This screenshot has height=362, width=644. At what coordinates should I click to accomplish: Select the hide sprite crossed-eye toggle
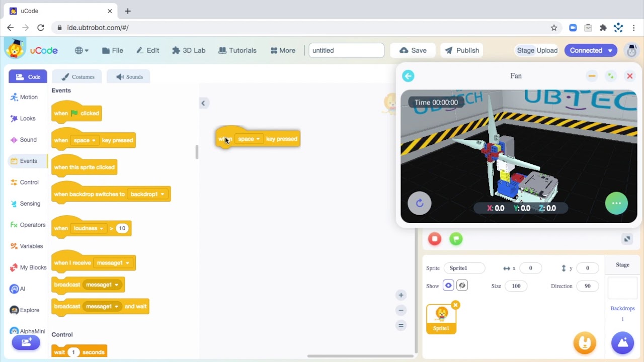pyautogui.click(x=462, y=286)
